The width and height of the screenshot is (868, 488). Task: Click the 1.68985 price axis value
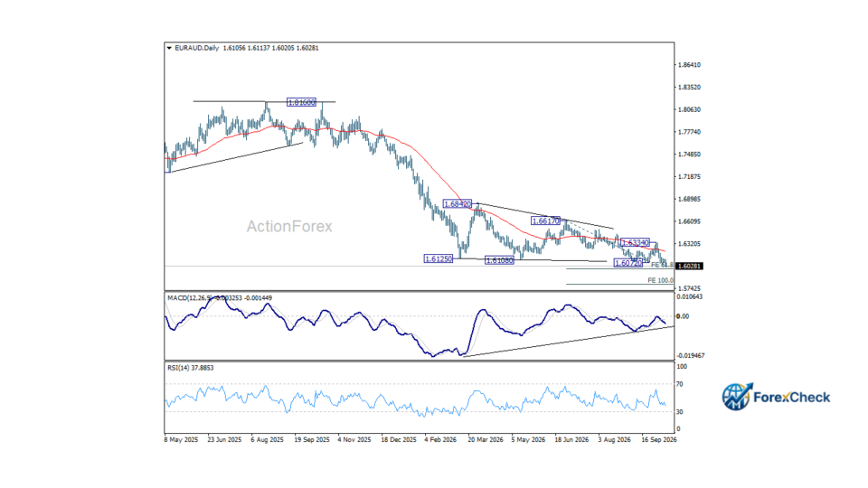(689, 199)
